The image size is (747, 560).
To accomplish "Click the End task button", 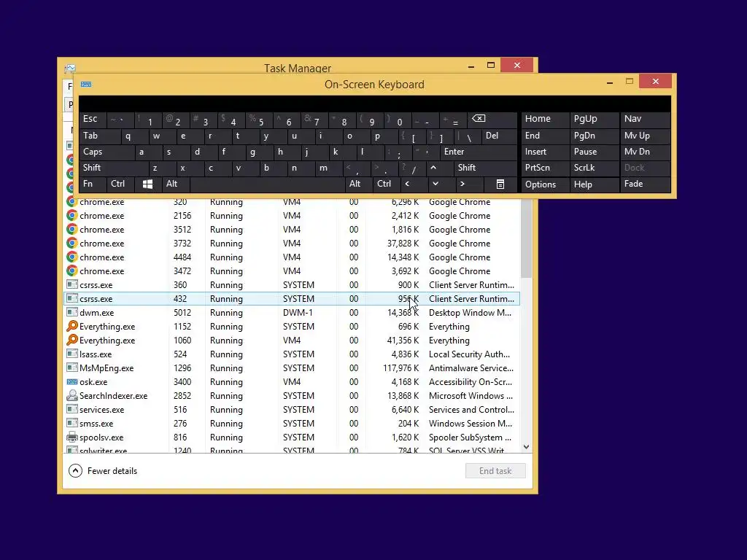I will (495, 471).
